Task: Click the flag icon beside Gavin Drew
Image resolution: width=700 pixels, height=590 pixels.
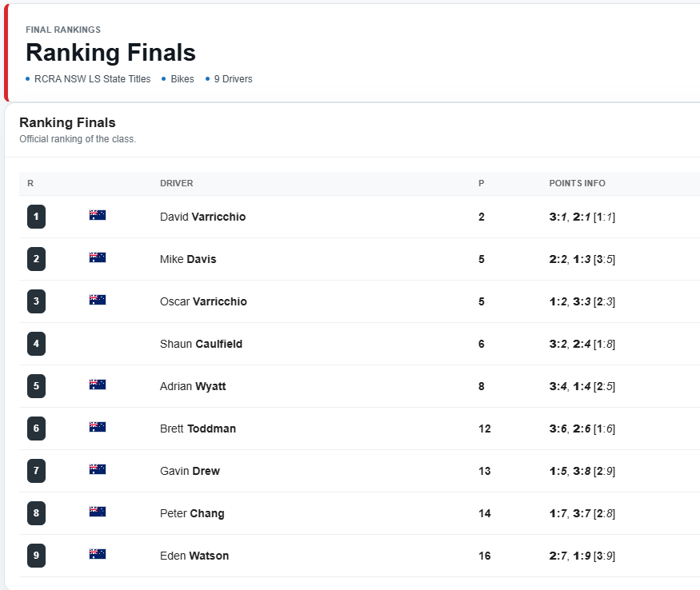Action: click(x=98, y=469)
